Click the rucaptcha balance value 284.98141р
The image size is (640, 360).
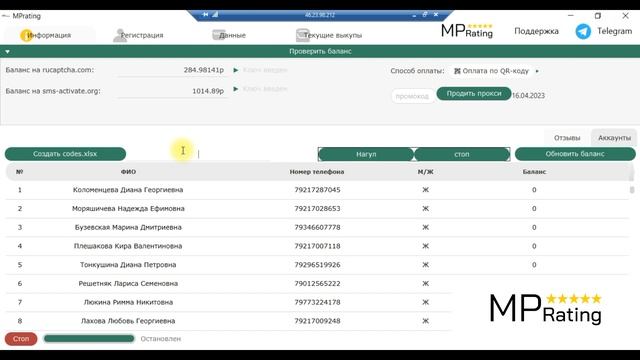pos(204,70)
